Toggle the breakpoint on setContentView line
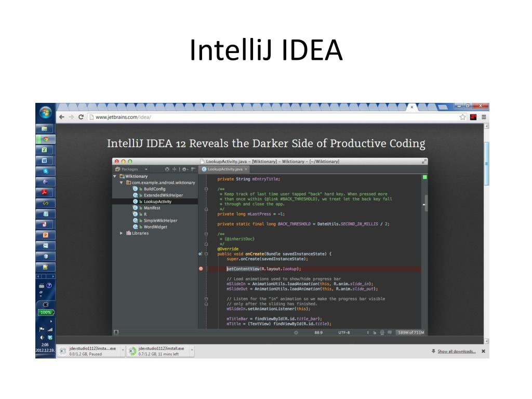Image resolution: width=532 pixels, height=399 pixels. [x=201, y=269]
